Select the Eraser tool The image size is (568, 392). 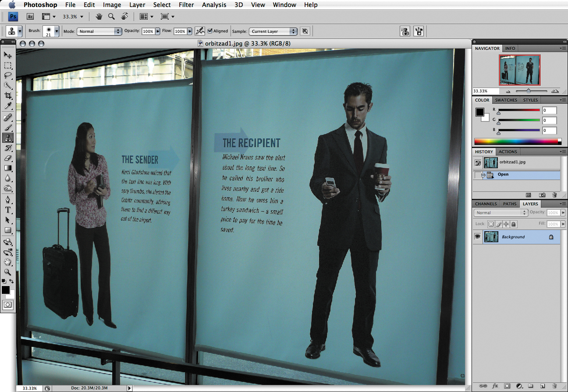coord(8,158)
